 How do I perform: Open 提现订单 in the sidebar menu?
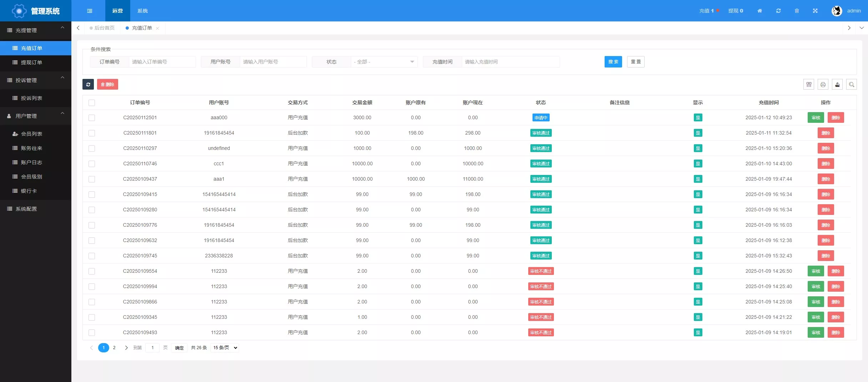(x=31, y=62)
